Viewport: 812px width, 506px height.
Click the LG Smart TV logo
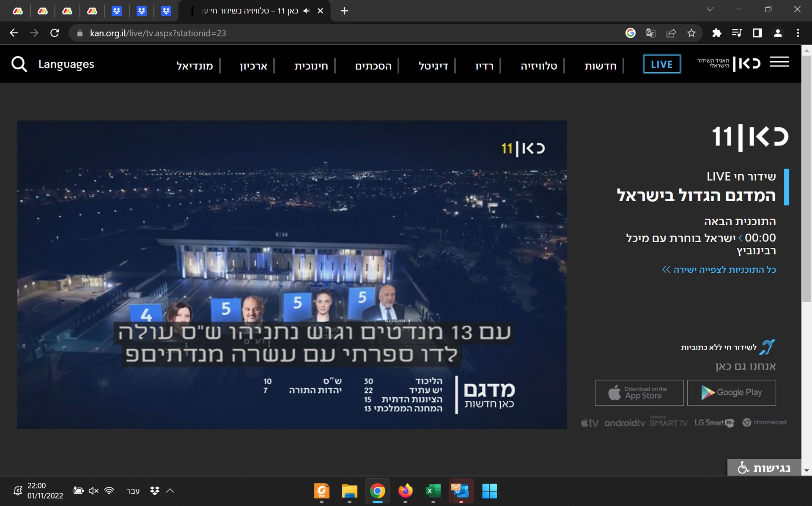[x=714, y=423]
